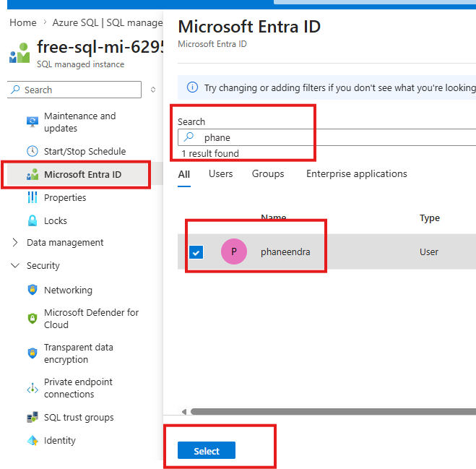Open SQL trust groups entry
The width and height of the screenshot is (476, 469).
79,418
